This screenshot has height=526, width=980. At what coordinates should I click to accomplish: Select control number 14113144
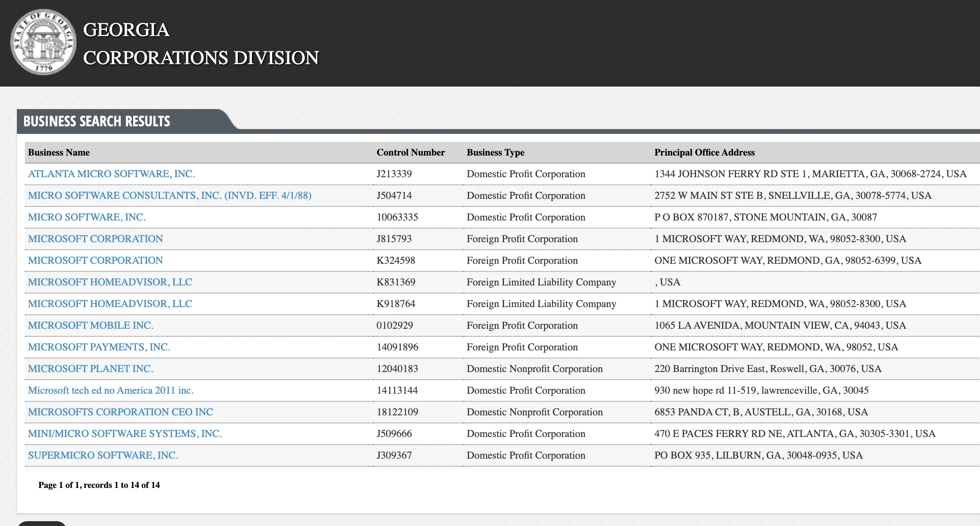pyautogui.click(x=397, y=390)
